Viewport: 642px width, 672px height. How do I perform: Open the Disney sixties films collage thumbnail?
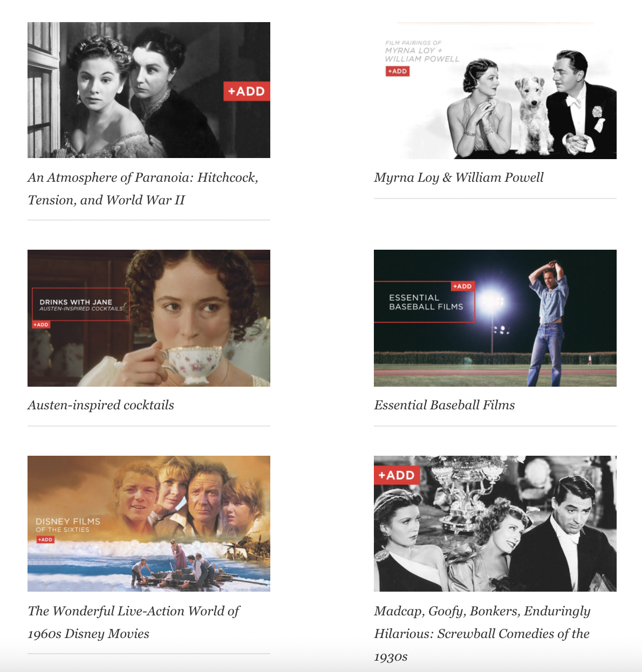click(x=149, y=524)
